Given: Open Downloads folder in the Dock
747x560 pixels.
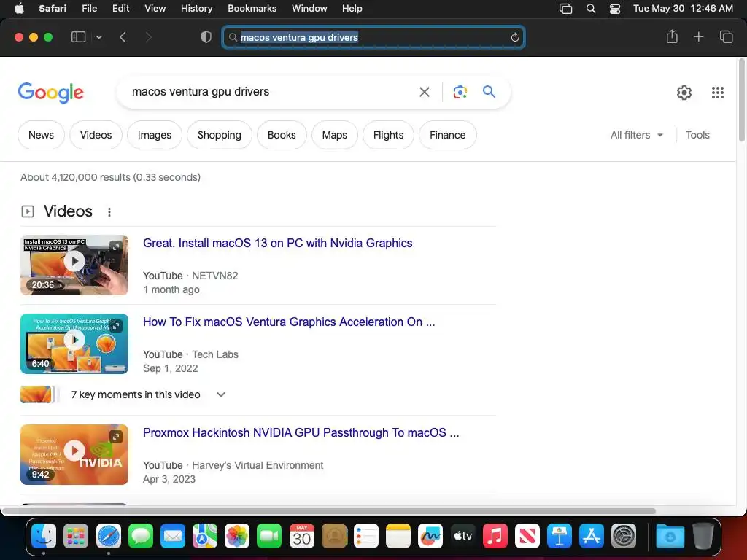Looking at the screenshot, I should coord(670,536).
